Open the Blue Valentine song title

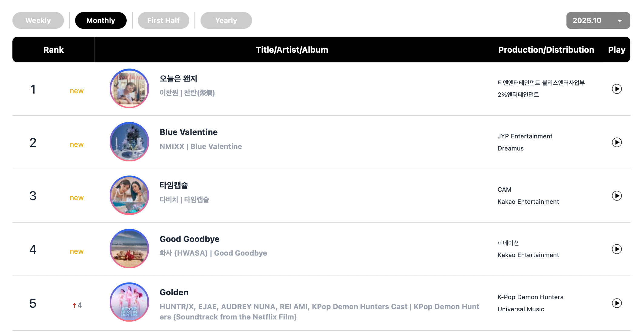pos(188,132)
